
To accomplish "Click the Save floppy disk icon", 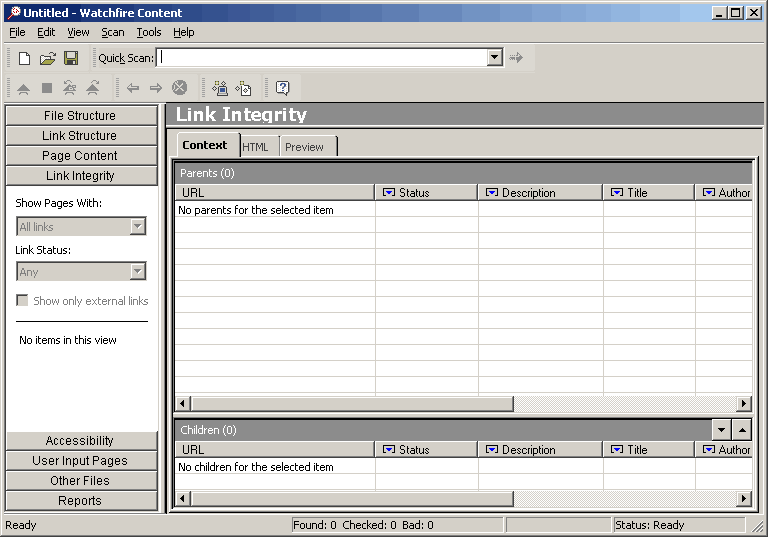I will click(71, 58).
